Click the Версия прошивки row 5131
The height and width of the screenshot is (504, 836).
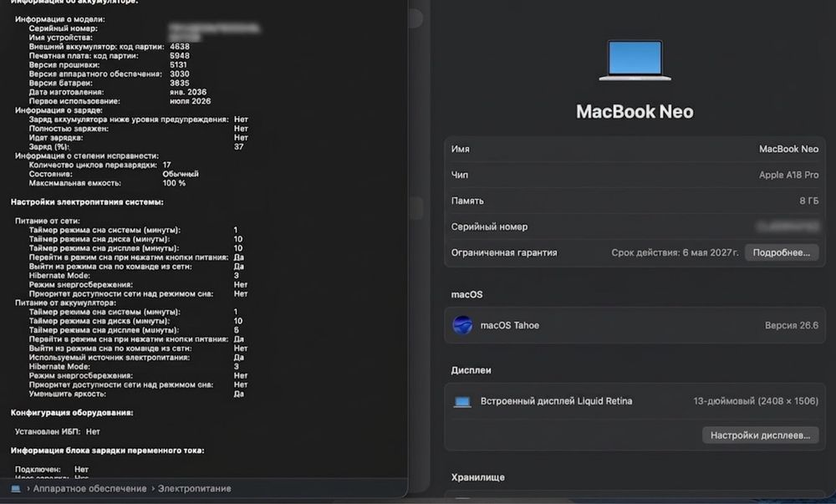(108, 64)
